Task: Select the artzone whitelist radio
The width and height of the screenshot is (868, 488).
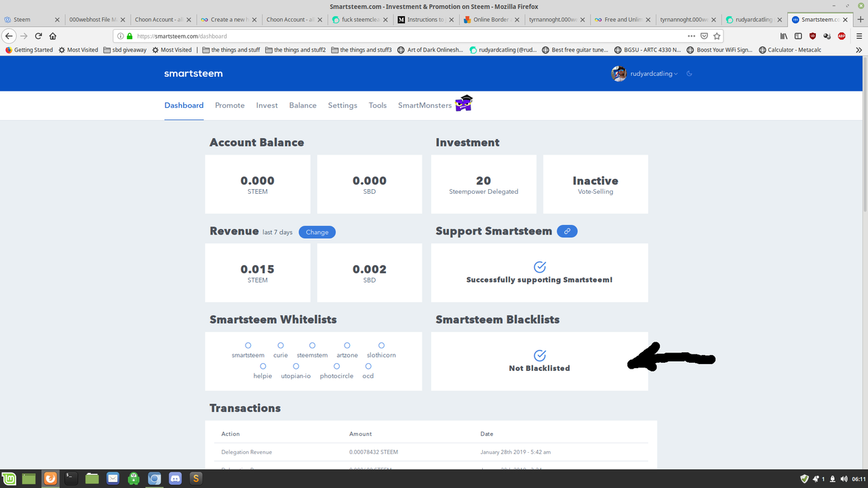Action: (x=347, y=346)
